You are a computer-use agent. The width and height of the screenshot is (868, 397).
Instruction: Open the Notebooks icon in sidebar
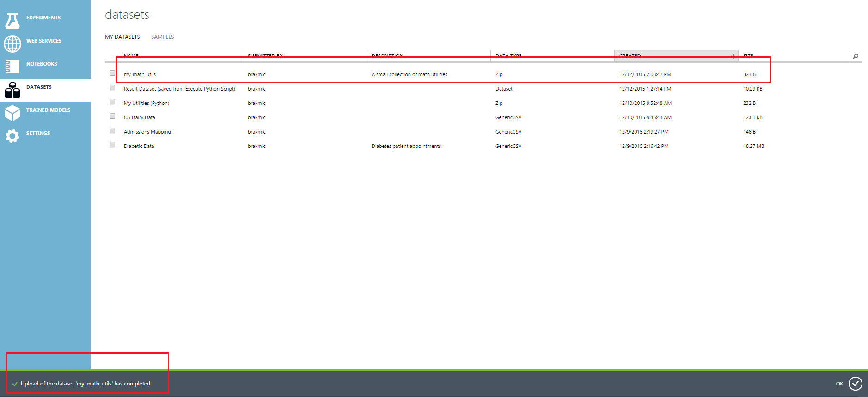[x=12, y=67]
